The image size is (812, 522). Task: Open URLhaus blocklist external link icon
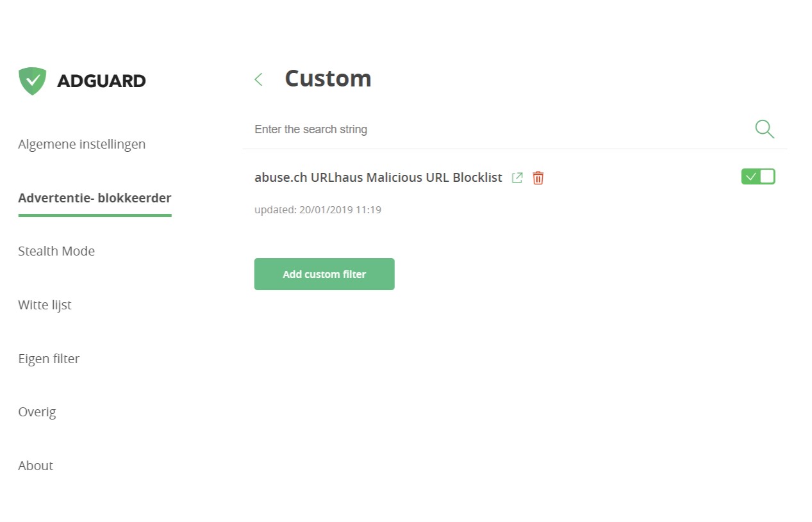(x=517, y=177)
